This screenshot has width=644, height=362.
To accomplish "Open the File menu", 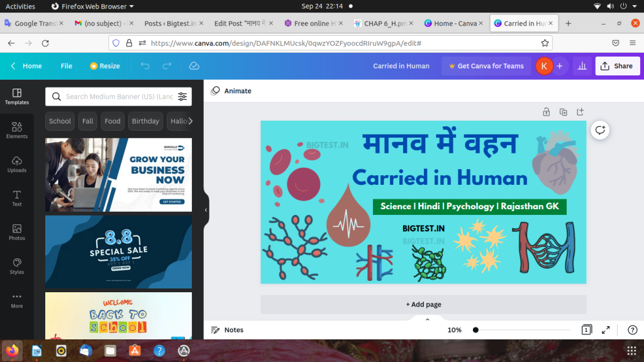I will (67, 66).
